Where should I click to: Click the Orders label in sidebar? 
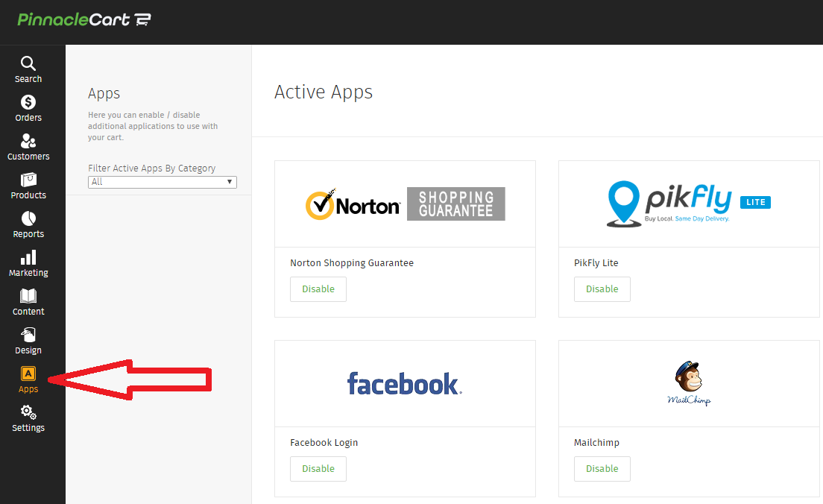pos(28,118)
